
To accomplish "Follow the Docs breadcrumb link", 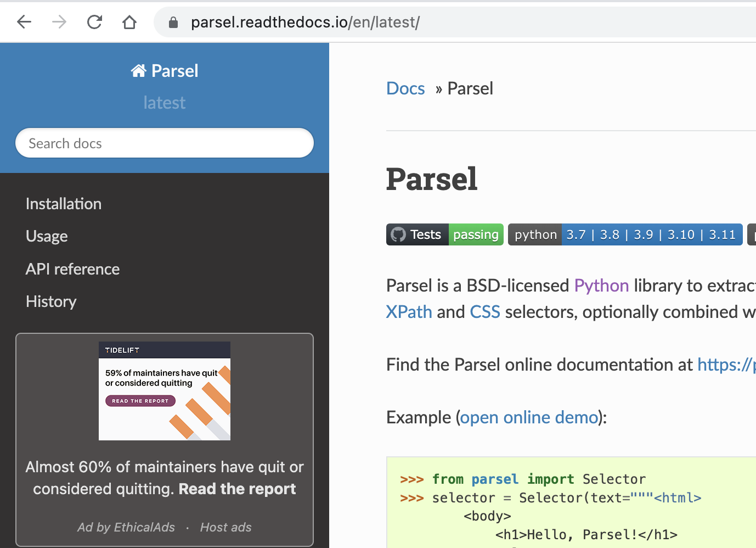I will tap(405, 88).
